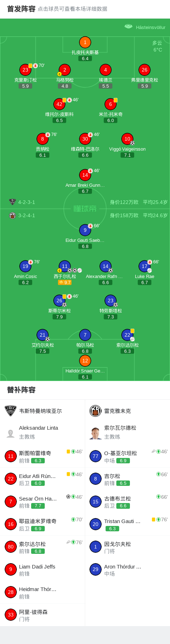Screen dimensions: 170x644
Task: Click the 雷克雅未克 club crest icon
Action: tap(96, 411)
